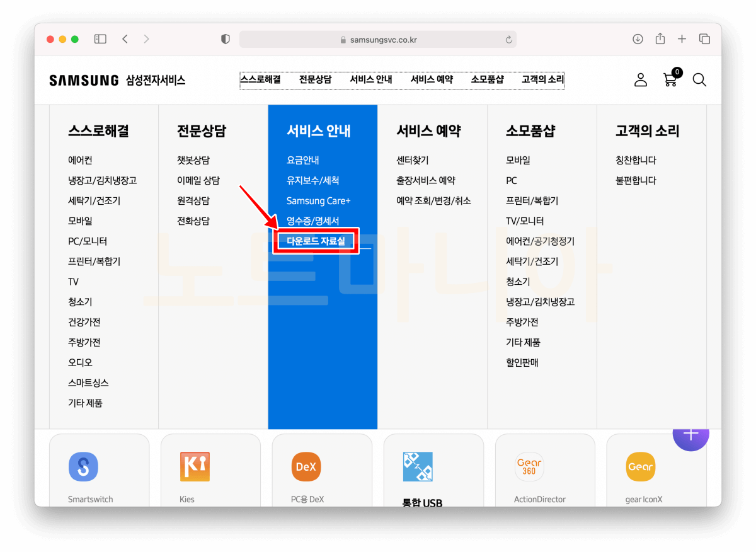Select the 고객의 소리 menu item
This screenshot has width=756, height=552.
coord(542,80)
